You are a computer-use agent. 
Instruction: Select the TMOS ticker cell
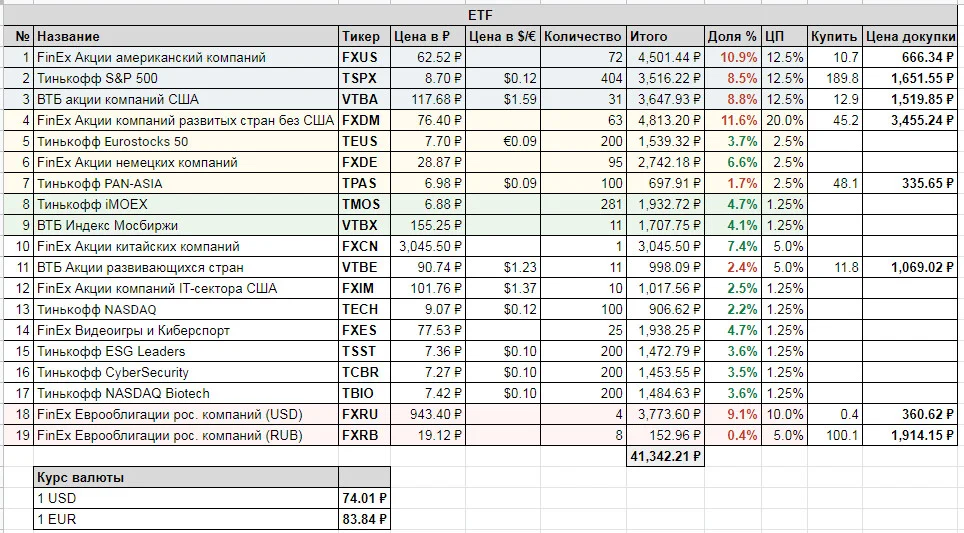point(365,204)
